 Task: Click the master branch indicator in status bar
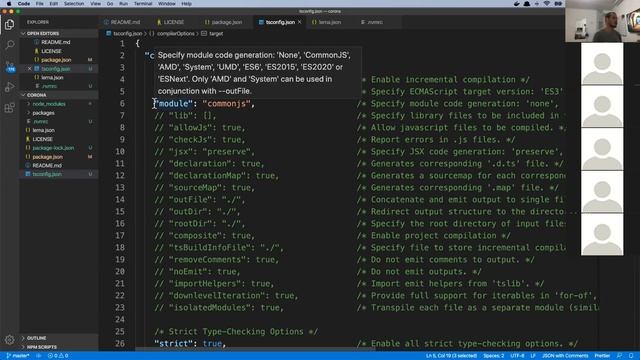18,356
